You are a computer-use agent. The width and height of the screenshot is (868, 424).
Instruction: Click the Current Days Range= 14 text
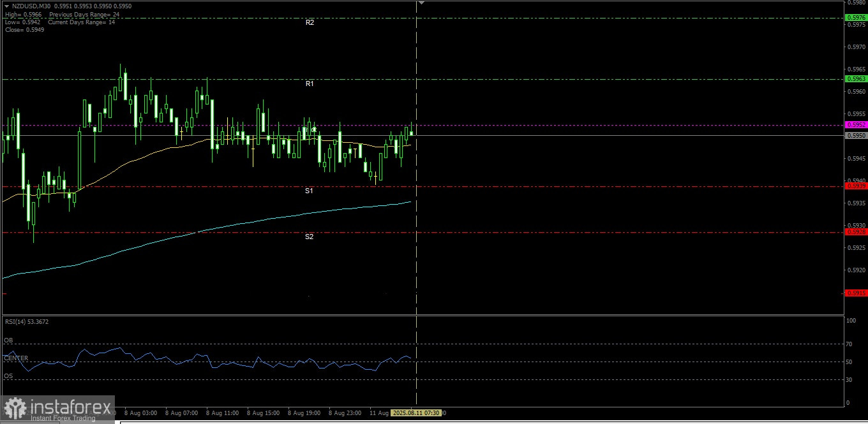(82, 22)
